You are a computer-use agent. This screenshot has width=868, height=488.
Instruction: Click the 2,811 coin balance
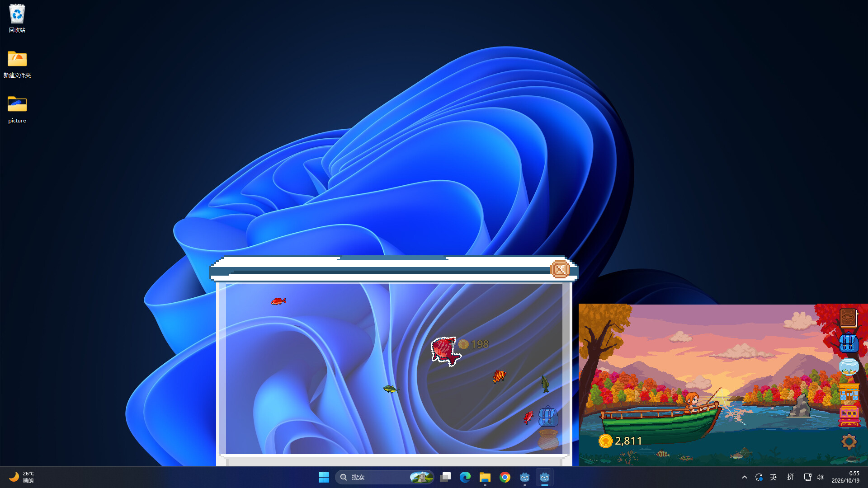(x=620, y=441)
